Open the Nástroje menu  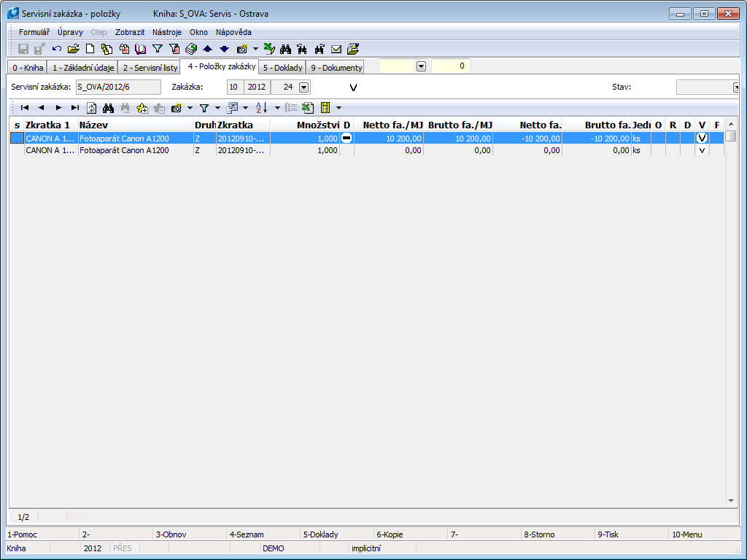tap(167, 32)
